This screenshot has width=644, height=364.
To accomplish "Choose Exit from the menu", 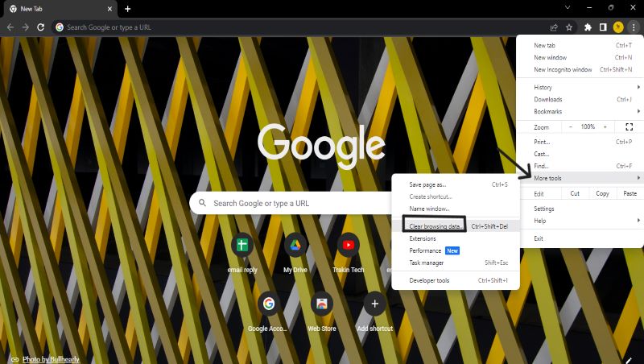I will tap(580, 238).
